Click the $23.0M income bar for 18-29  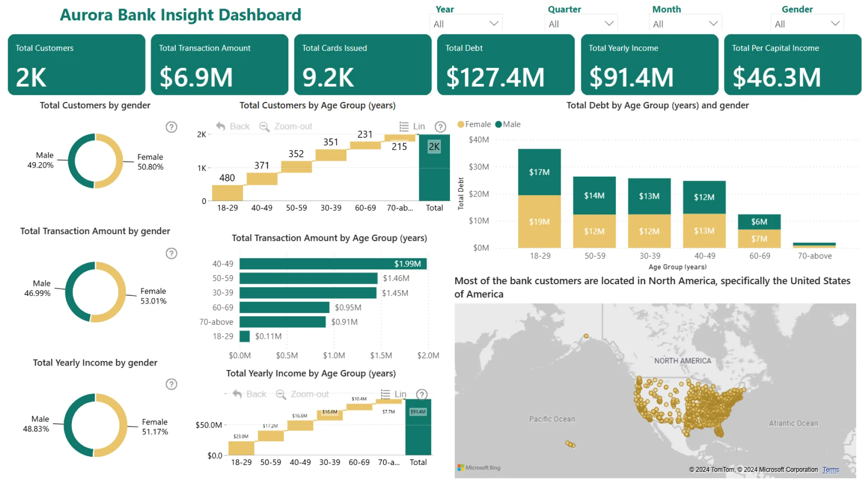point(241,448)
